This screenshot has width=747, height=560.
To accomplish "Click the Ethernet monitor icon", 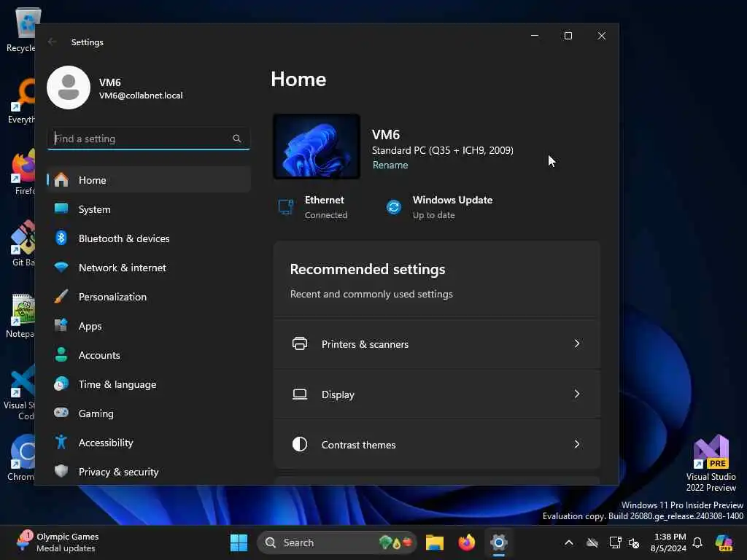I will tap(286, 207).
